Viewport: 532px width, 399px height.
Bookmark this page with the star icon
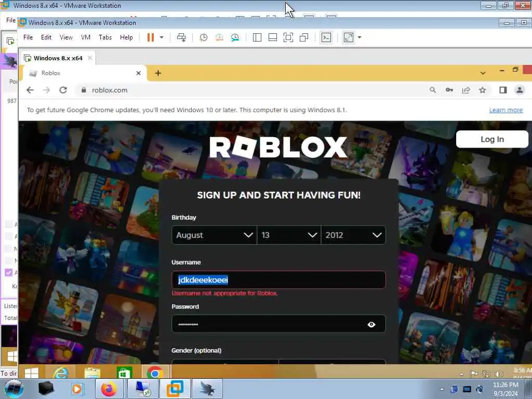click(x=483, y=90)
